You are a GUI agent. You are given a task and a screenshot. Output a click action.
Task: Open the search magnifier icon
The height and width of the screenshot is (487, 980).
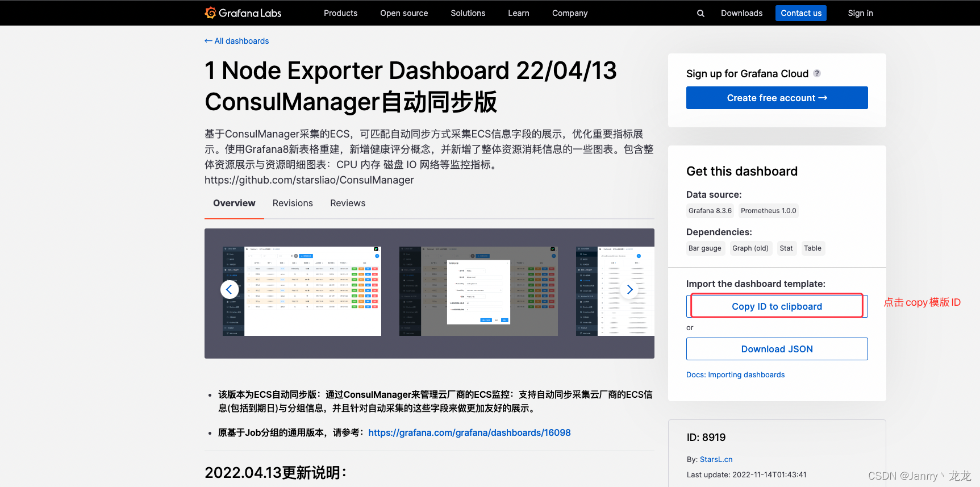[x=700, y=13]
